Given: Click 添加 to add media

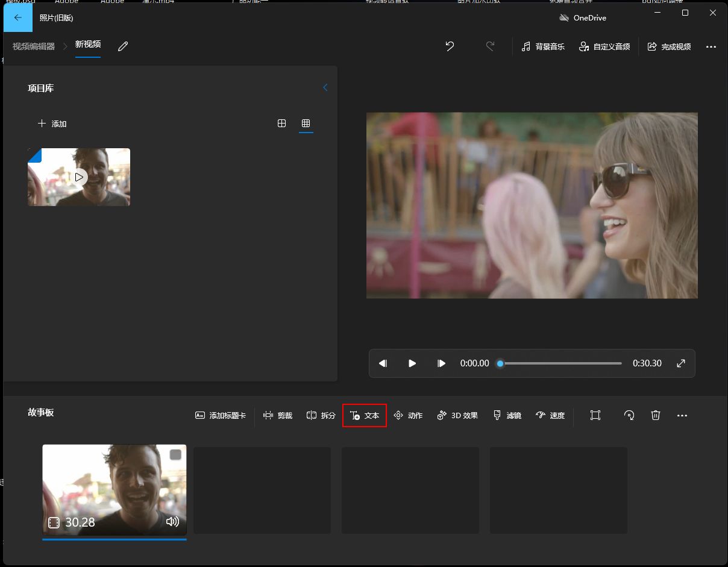Looking at the screenshot, I should pos(52,124).
